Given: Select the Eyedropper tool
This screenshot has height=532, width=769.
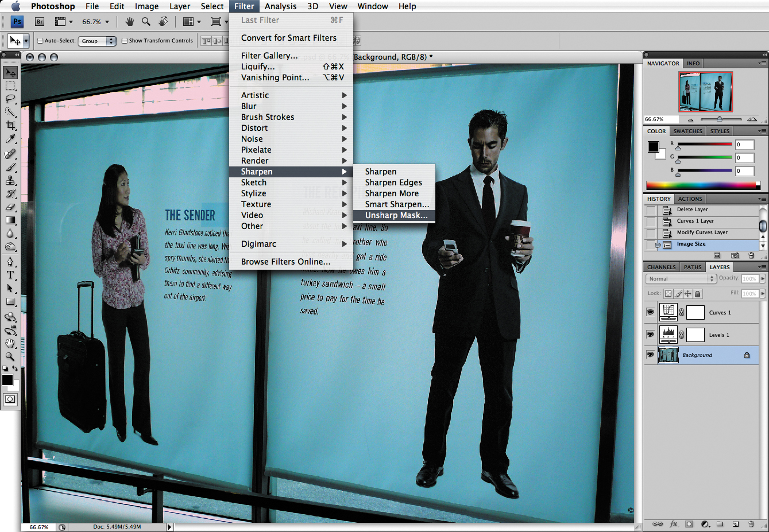Looking at the screenshot, I should tap(10, 139).
